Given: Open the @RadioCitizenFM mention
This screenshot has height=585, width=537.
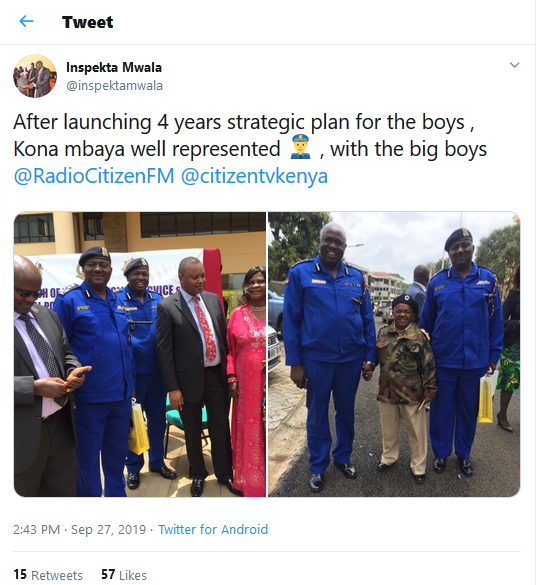Looking at the screenshot, I should coord(94,176).
